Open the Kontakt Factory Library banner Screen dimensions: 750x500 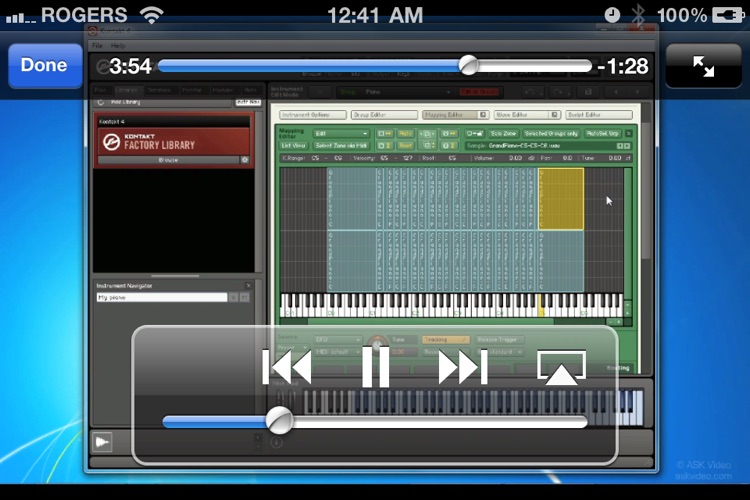tap(174, 142)
